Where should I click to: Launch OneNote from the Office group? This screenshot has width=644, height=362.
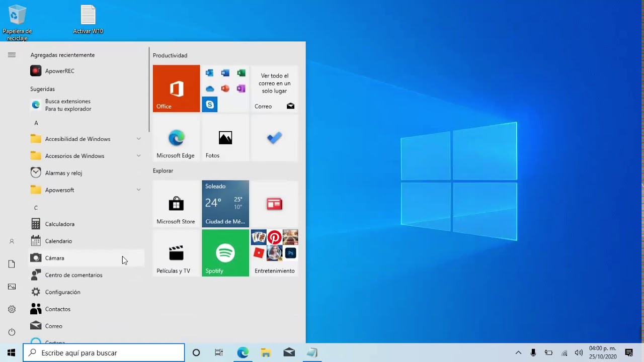point(241,88)
